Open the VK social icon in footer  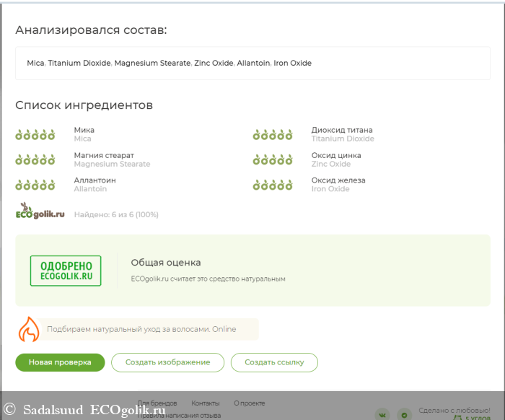tap(382, 414)
